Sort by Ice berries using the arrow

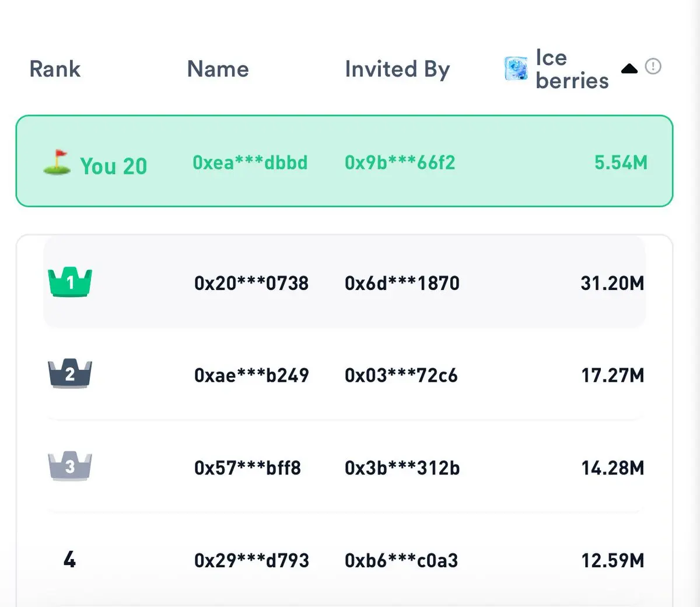coord(629,69)
